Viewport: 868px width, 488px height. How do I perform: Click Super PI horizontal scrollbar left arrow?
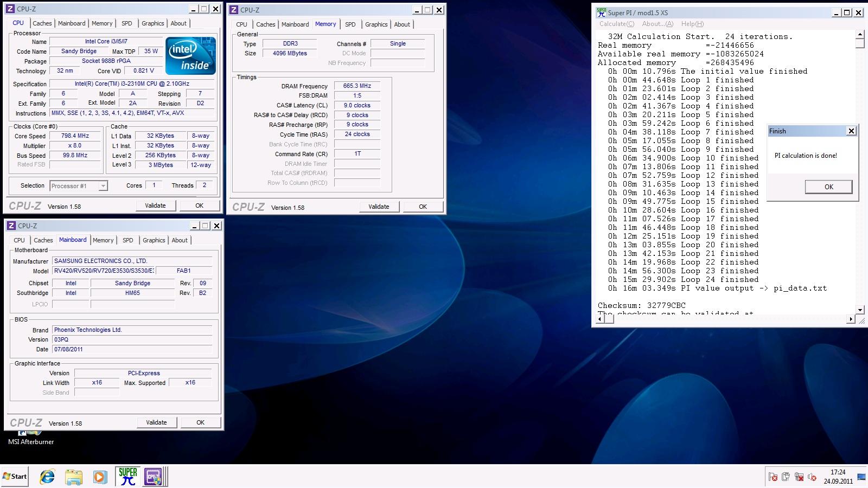point(601,319)
